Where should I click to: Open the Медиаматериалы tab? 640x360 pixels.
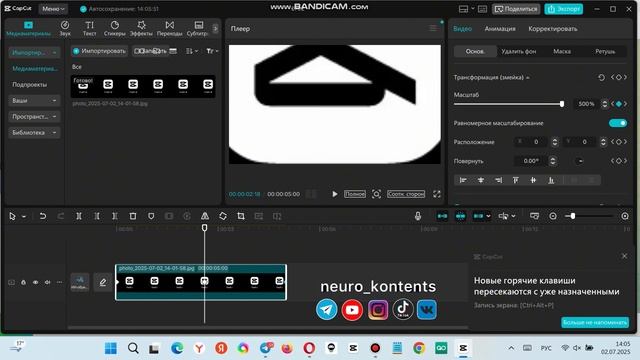(x=28, y=29)
